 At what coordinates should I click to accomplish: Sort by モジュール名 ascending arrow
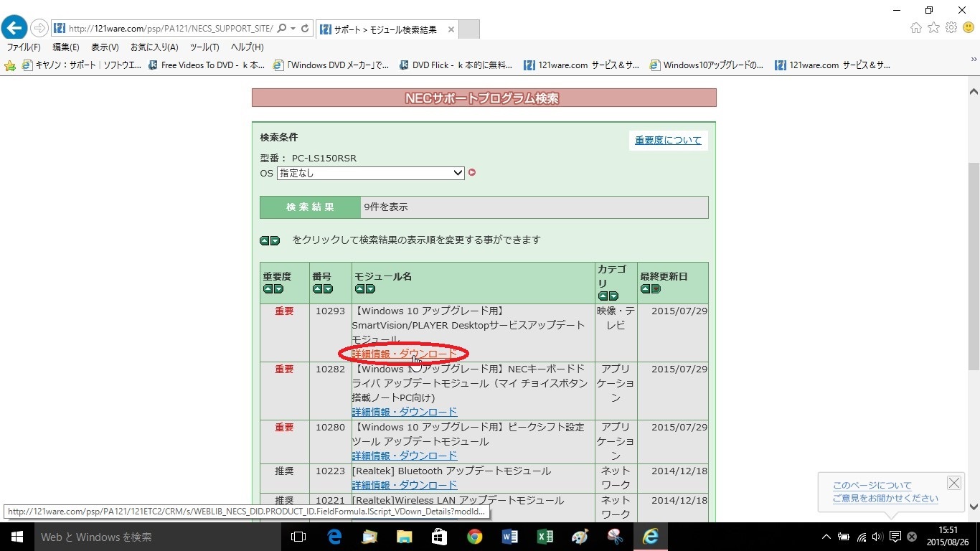coord(359,289)
